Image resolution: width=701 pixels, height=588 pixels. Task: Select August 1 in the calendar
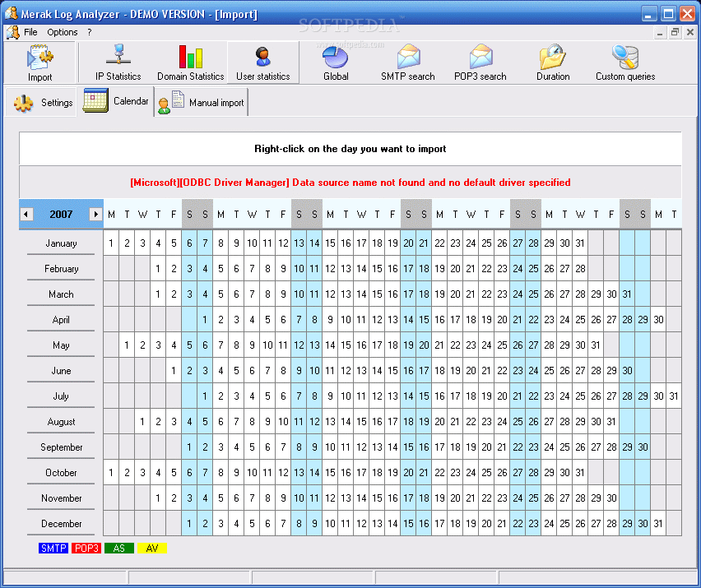tap(142, 421)
